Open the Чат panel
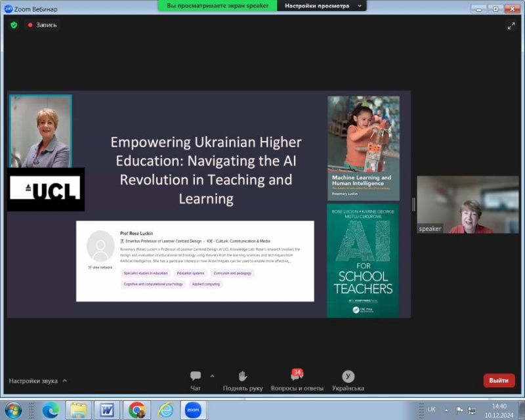This screenshot has height=420, width=525. [196, 380]
